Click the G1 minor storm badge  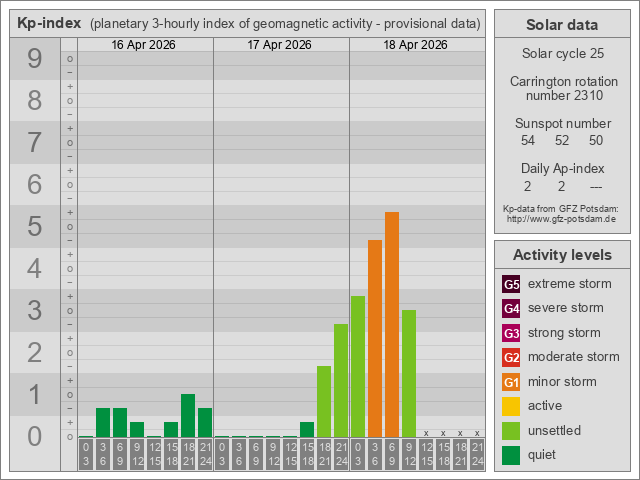511,382
